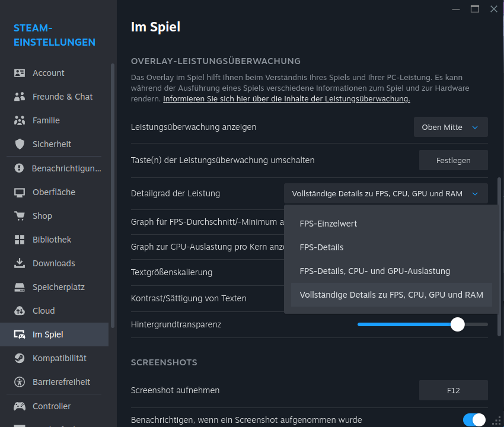This screenshot has width=504, height=427.
Task: Open the Freunde & Chat settings icon
Action: tap(20, 96)
